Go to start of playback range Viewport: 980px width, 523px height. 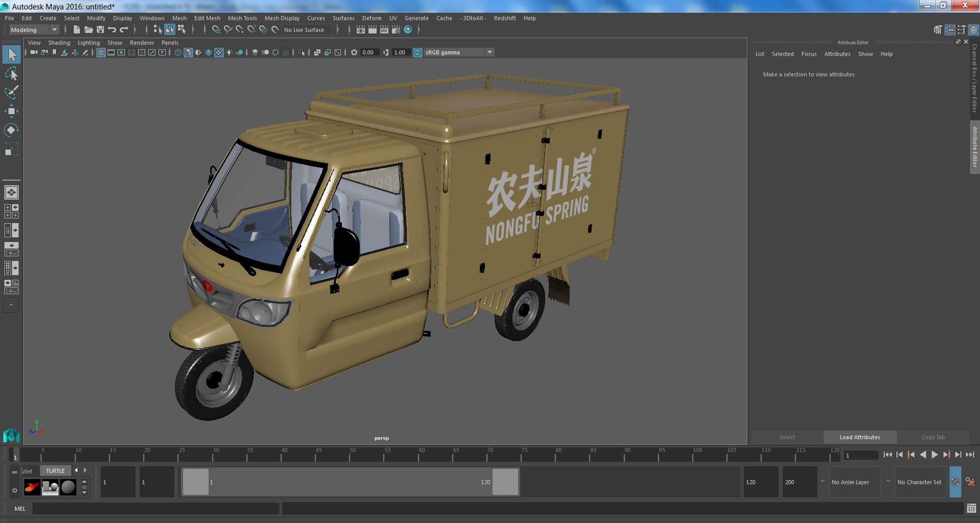tap(888, 455)
